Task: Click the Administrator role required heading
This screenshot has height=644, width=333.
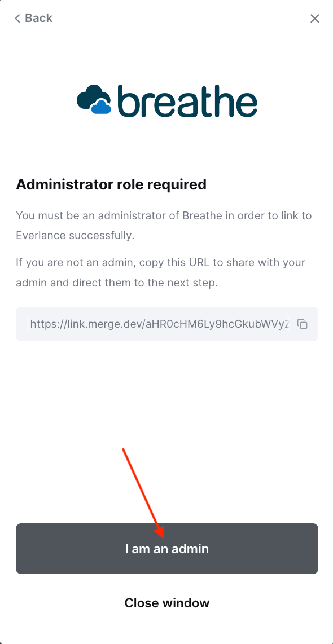Action: pos(111,184)
